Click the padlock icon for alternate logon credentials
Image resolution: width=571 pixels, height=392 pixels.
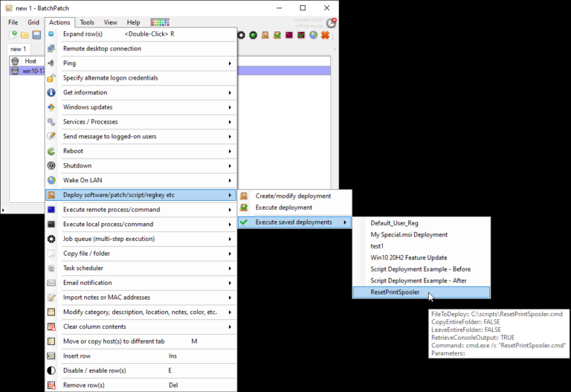click(51, 77)
